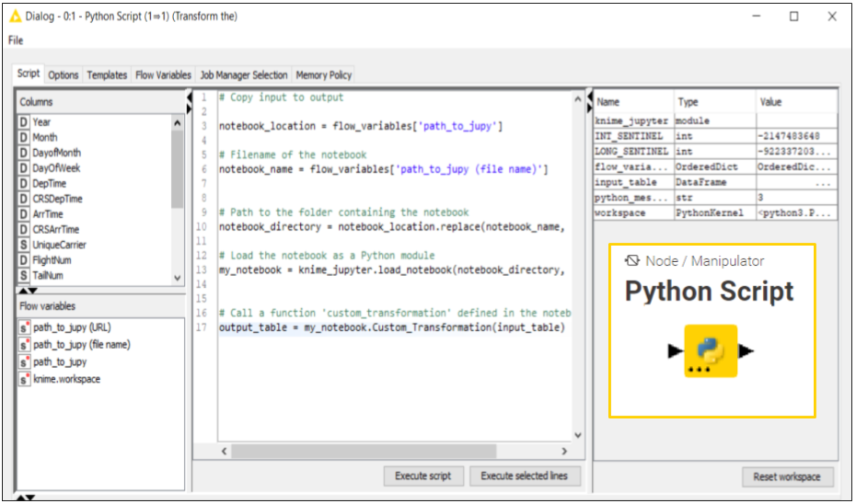Select the path_to_jupy flow variable entry

tap(60, 361)
